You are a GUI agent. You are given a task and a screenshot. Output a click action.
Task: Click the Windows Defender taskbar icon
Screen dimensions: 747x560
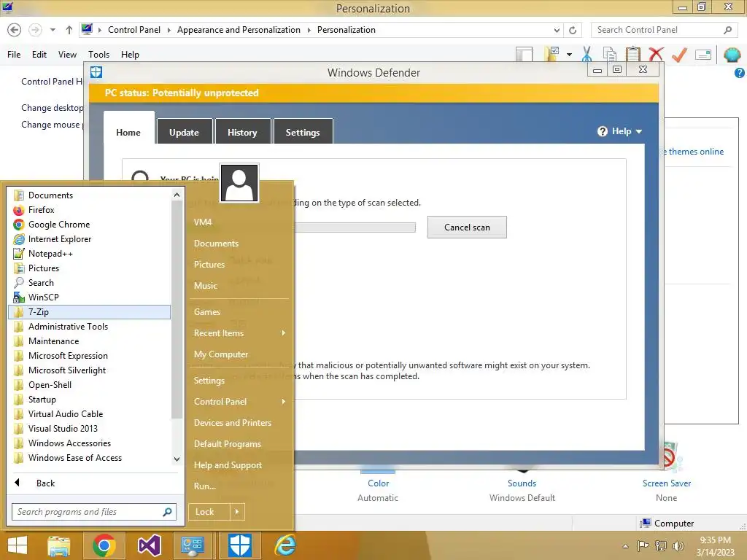(239, 545)
